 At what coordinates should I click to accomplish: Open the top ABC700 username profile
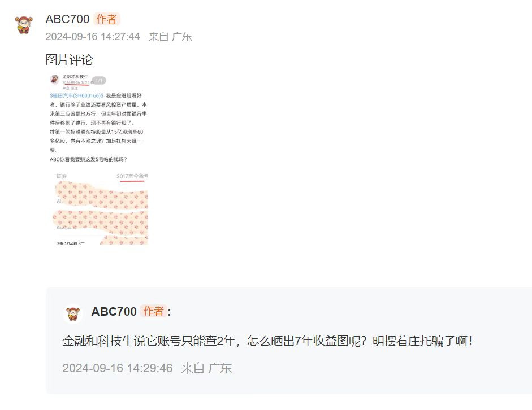tap(67, 19)
